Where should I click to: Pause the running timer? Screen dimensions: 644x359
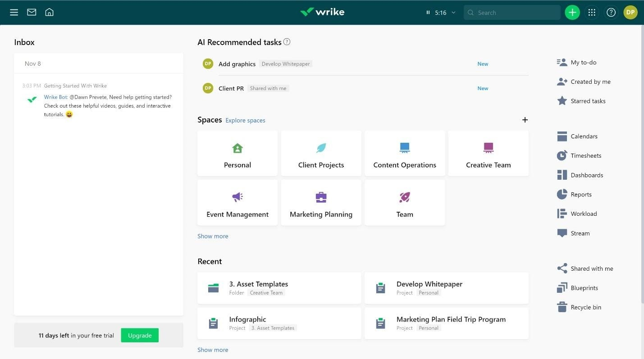[x=428, y=13]
